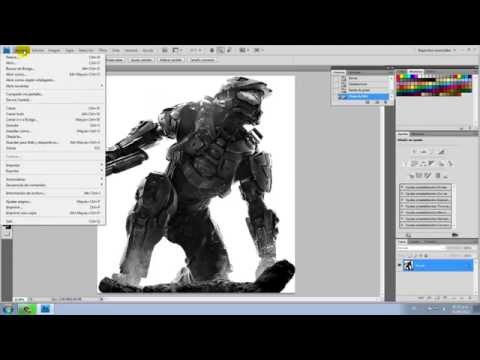Expand the Curvas presets in Adjustments panel

[x=402, y=193]
